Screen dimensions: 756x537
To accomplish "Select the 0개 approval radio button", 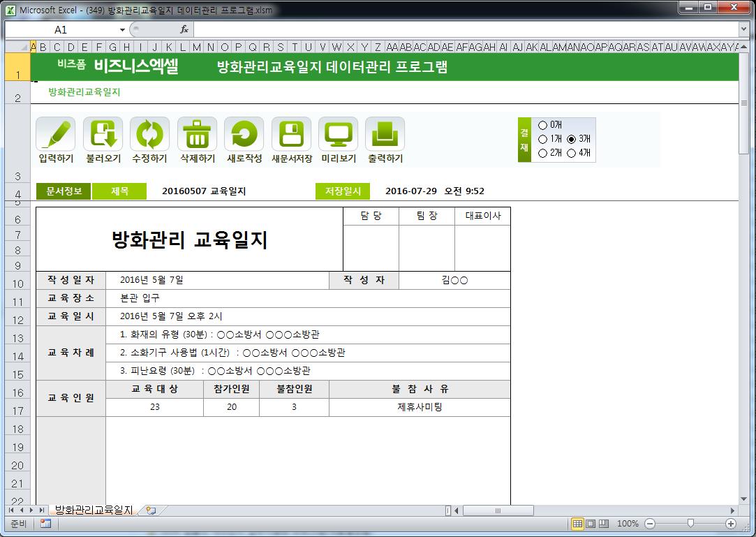I will [543, 125].
